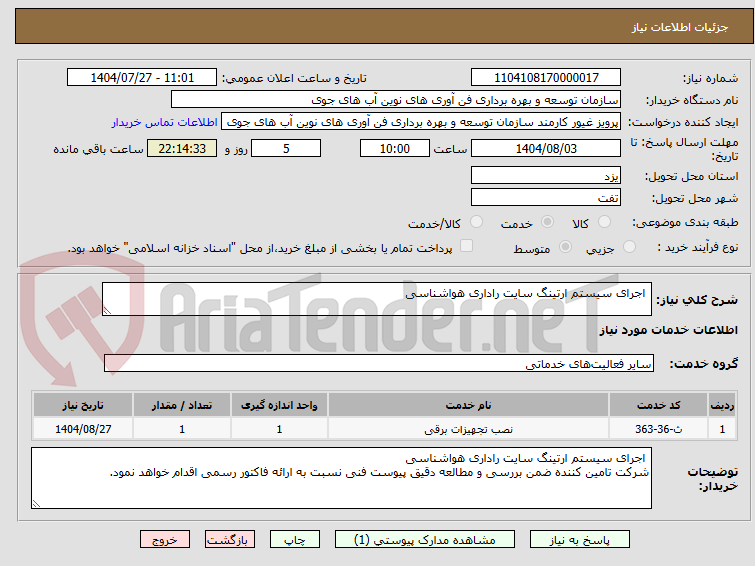The height and width of the screenshot is (566, 755).
Task: Select the خدمت radio button
Action: pos(547,222)
